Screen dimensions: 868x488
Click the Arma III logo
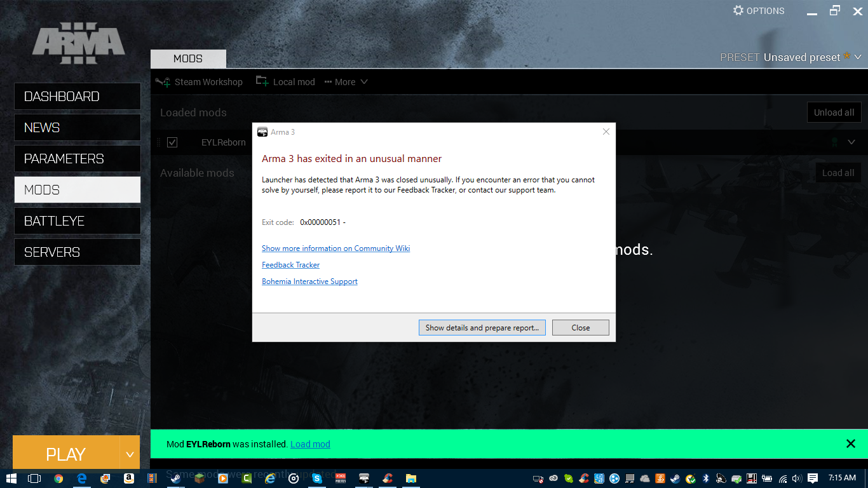pos(79,43)
